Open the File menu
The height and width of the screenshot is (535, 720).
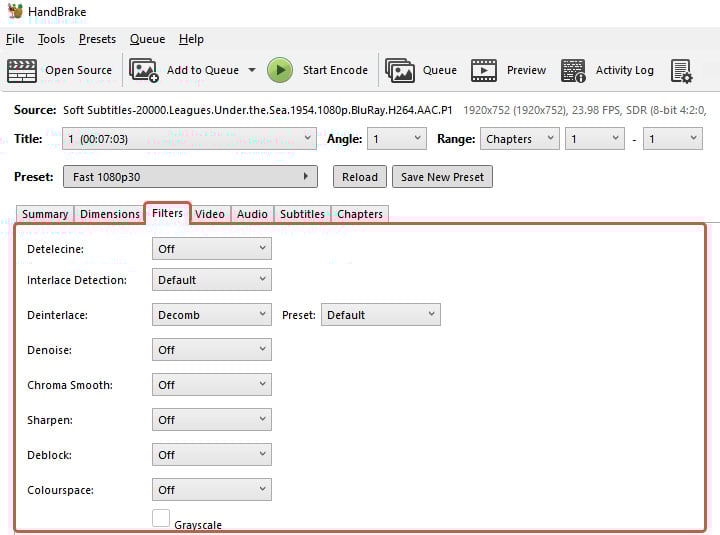tap(15, 39)
